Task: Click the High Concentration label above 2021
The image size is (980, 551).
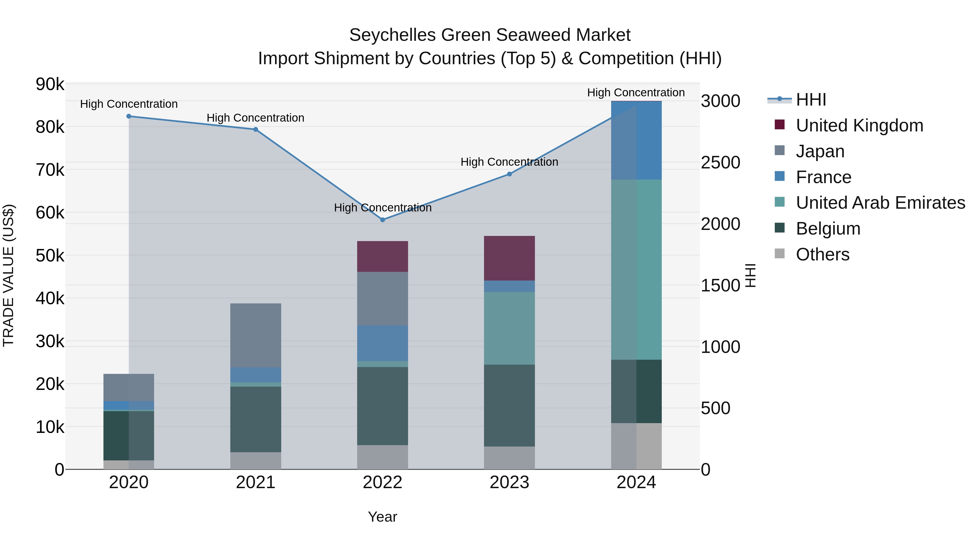Action: pyautogui.click(x=256, y=118)
